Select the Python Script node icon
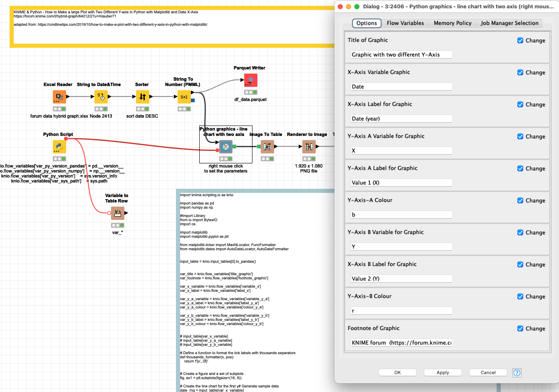 pos(59,147)
